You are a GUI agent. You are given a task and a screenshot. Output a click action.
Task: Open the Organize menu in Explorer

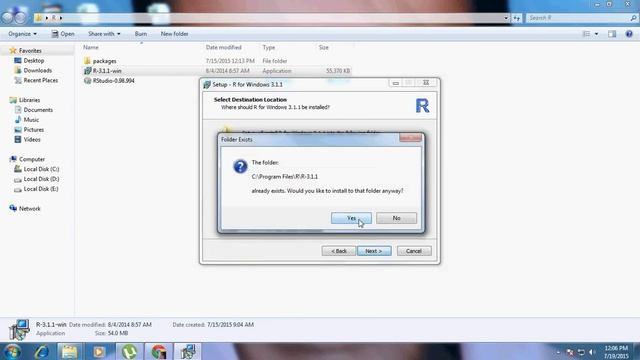(x=22, y=34)
